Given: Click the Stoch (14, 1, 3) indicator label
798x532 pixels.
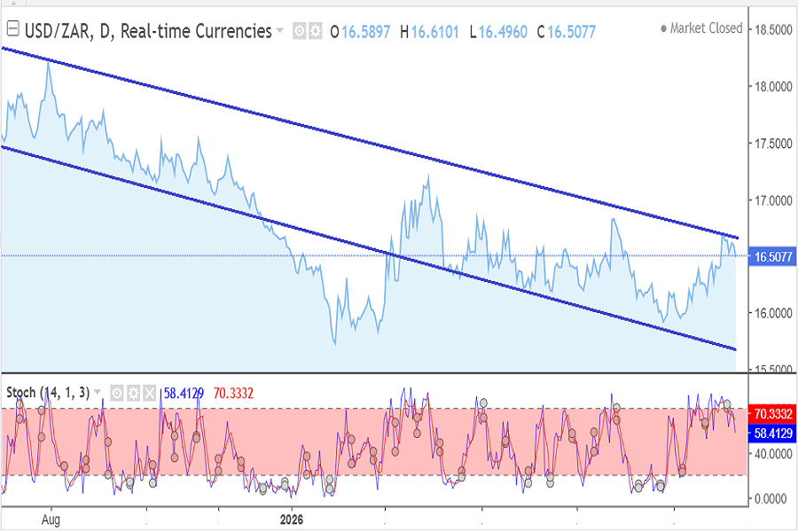Looking at the screenshot, I should [48, 393].
